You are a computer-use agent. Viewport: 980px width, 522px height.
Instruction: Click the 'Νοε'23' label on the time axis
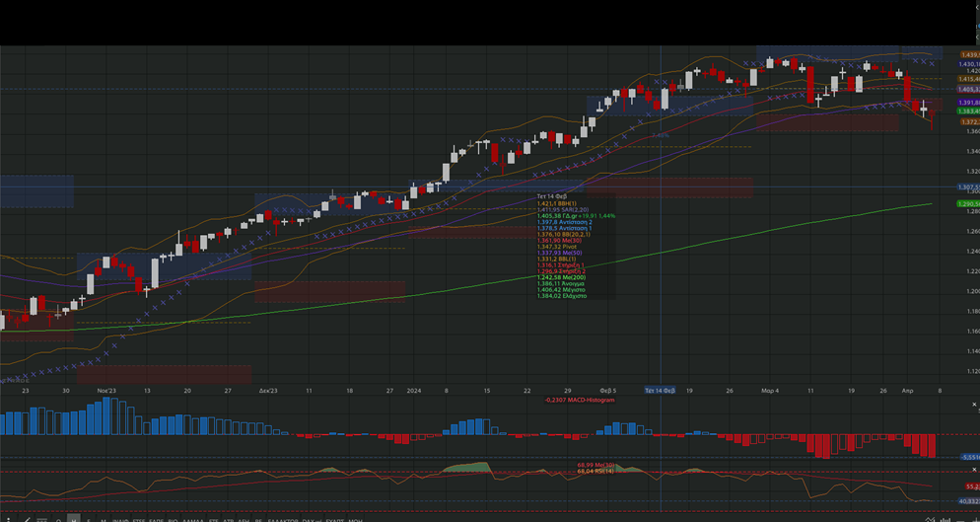106,391
